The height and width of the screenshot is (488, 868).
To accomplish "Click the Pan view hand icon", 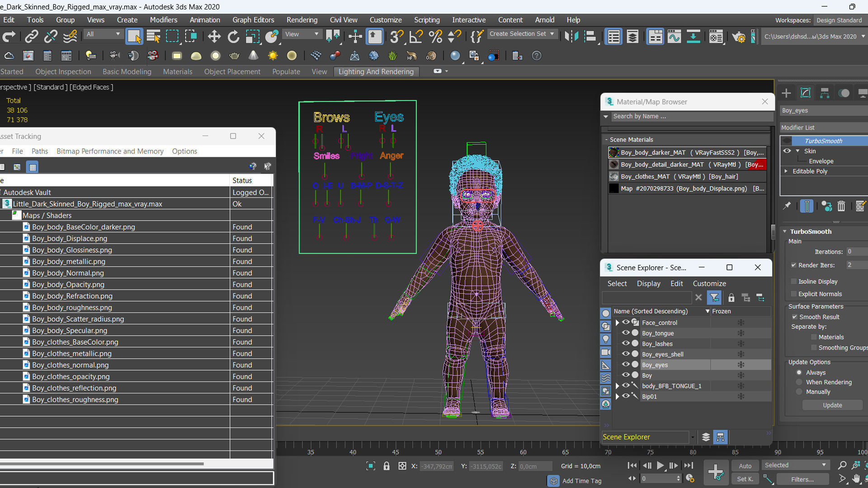I will click(856, 479).
